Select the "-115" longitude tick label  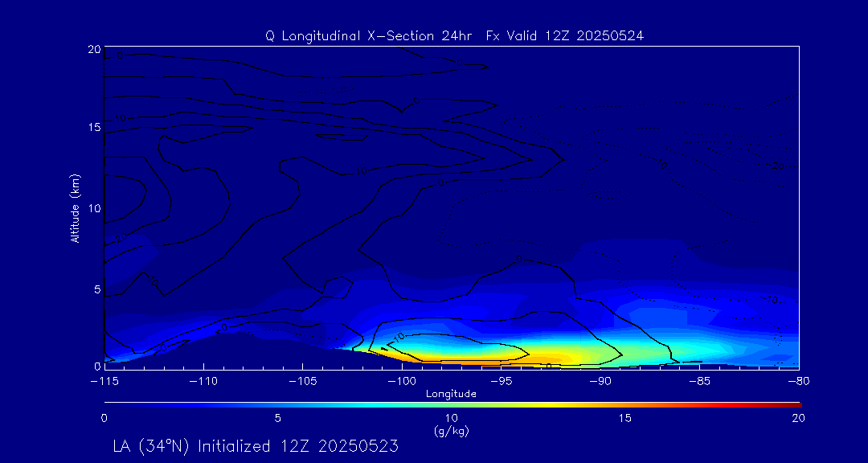click(104, 381)
